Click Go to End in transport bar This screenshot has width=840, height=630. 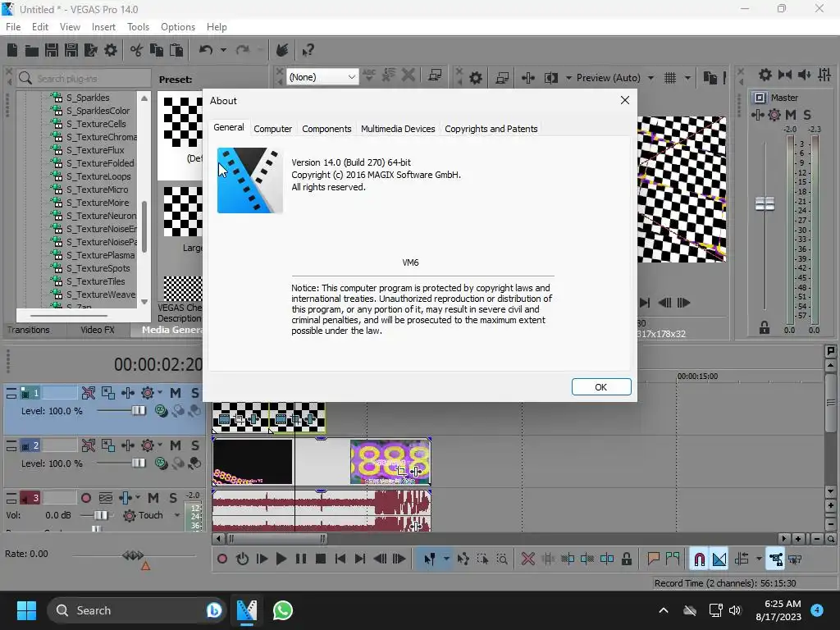tap(360, 559)
